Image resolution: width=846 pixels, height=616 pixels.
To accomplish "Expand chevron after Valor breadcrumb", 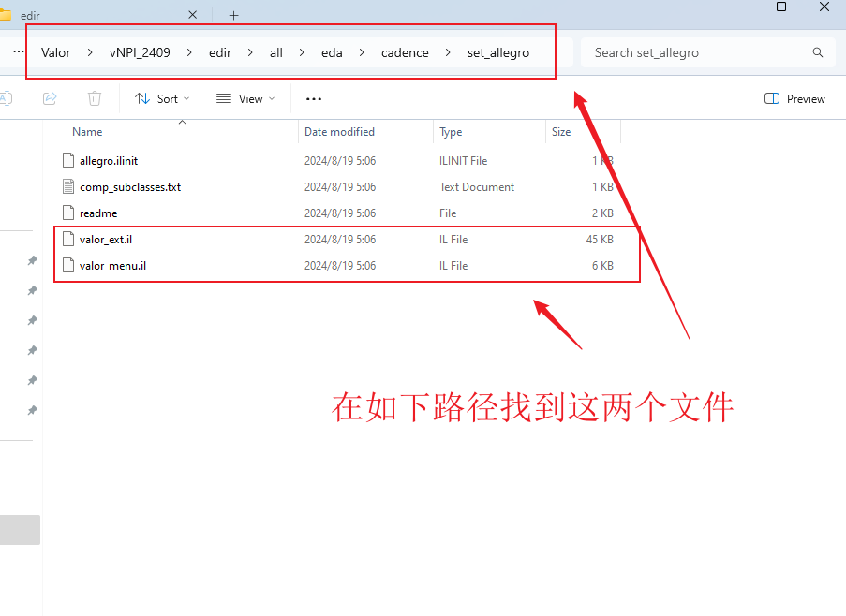I will (x=90, y=52).
